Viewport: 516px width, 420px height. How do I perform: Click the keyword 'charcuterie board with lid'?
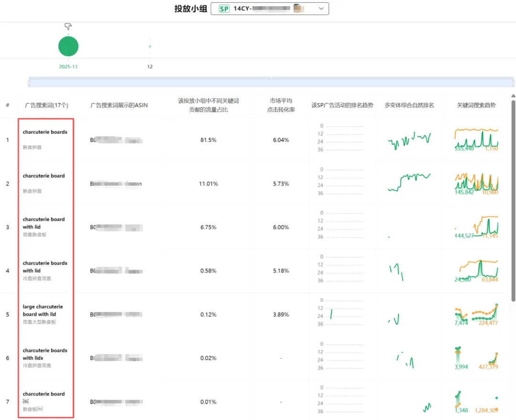(43, 223)
